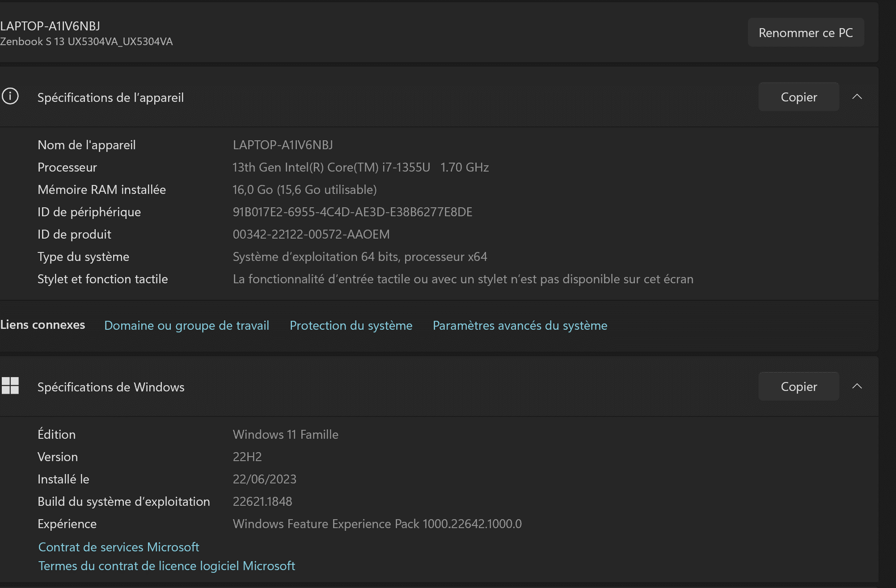
Task: Click the Processeur label
Action: [x=67, y=167]
